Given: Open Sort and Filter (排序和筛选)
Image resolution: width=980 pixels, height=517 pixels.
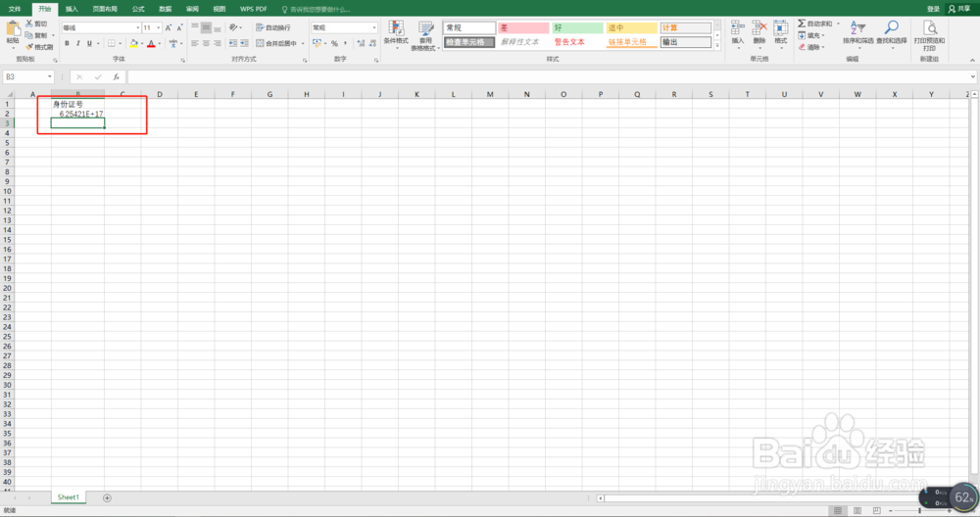Looking at the screenshot, I should pyautogui.click(x=858, y=32).
